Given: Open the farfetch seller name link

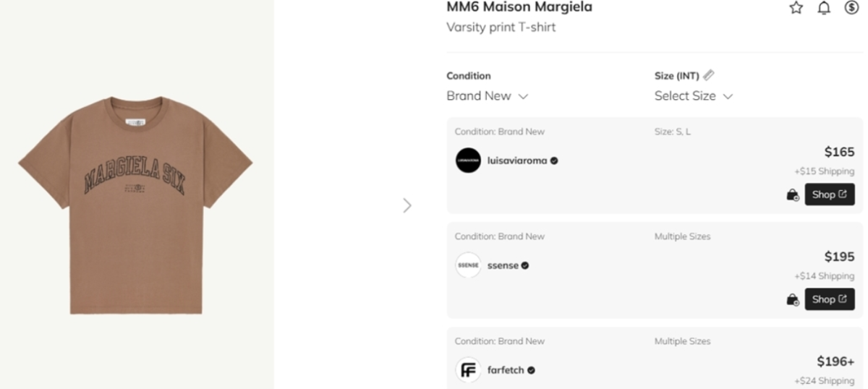Looking at the screenshot, I should [506, 370].
